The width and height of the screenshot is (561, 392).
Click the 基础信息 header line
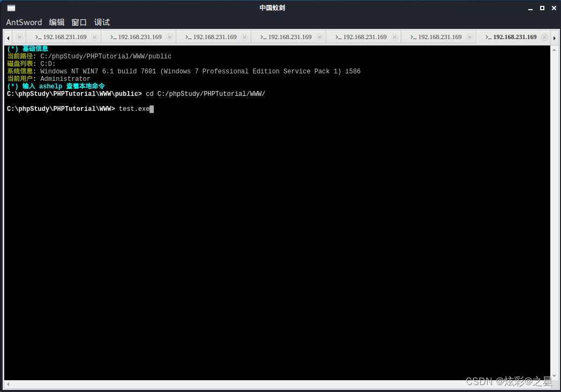[x=27, y=49]
